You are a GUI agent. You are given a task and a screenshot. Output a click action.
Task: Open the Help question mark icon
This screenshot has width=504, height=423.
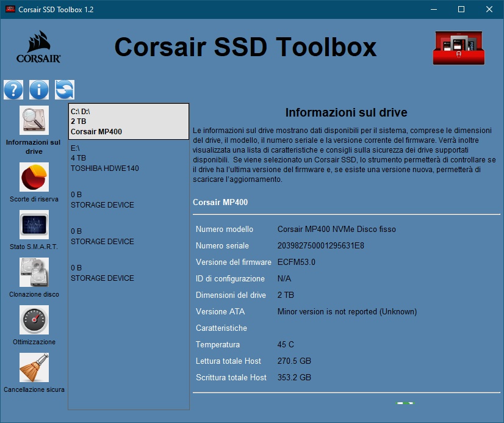pyautogui.click(x=13, y=89)
